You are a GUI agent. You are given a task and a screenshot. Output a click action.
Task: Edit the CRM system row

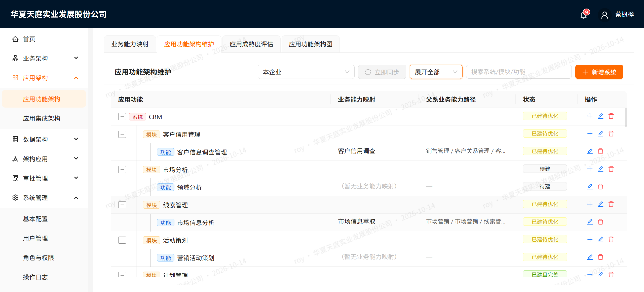point(600,116)
